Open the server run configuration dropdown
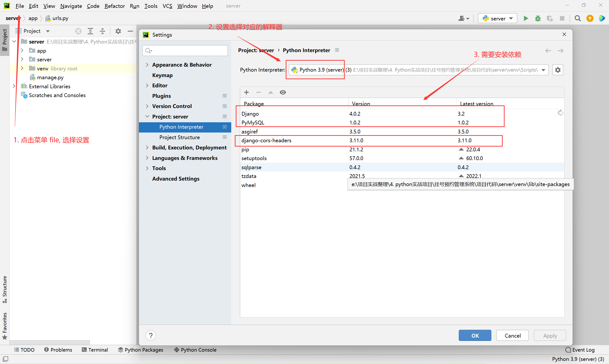This screenshot has height=364, width=609. click(497, 18)
